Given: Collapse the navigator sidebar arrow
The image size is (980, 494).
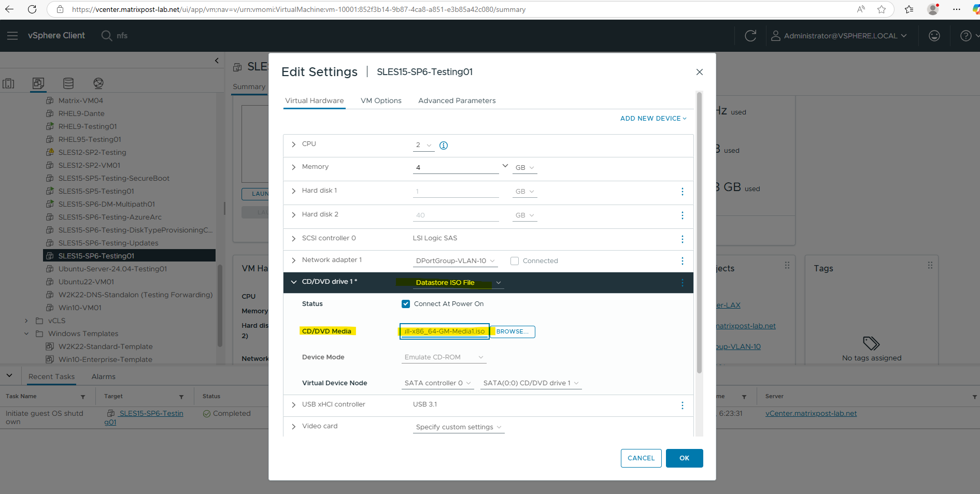Looking at the screenshot, I should click(x=217, y=61).
